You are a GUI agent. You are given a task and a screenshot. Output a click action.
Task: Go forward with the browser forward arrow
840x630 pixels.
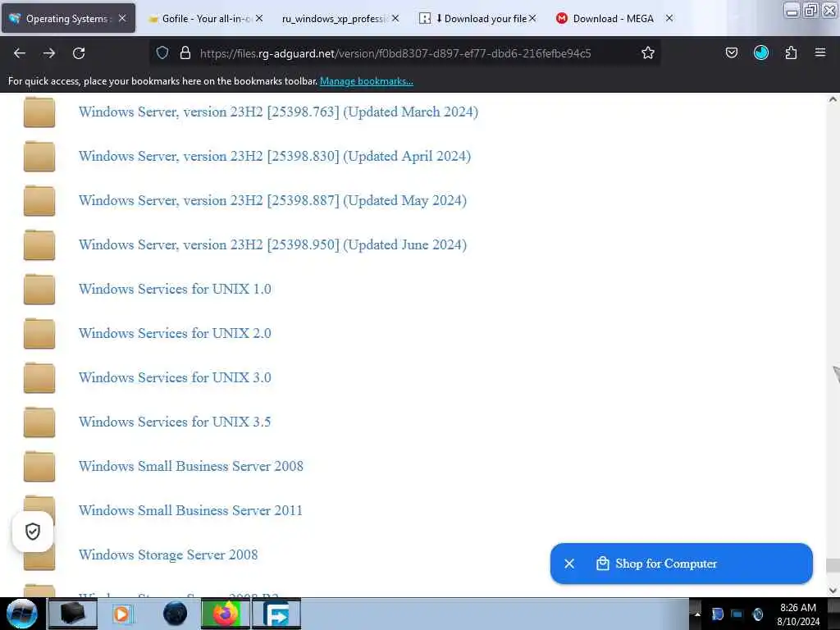tap(49, 53)
